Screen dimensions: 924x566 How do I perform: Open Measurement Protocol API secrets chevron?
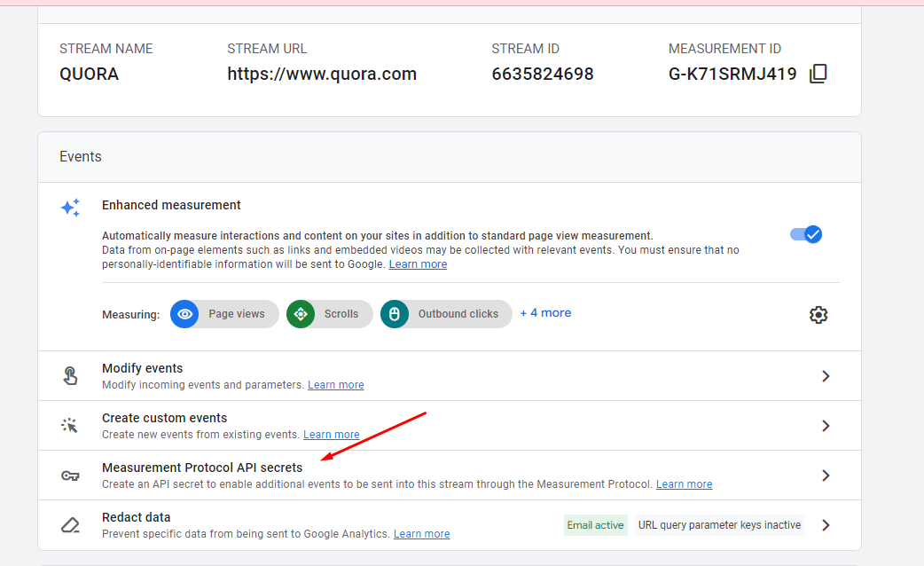826,476
